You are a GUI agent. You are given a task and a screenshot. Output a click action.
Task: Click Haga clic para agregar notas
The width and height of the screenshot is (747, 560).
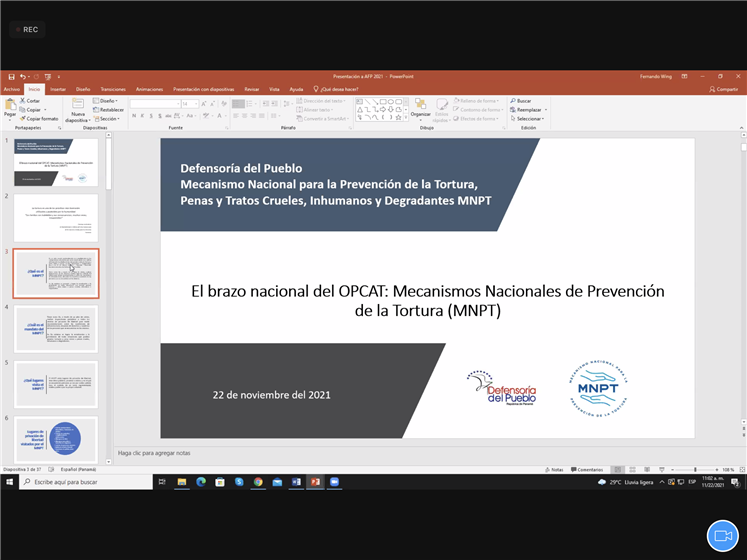154,453
